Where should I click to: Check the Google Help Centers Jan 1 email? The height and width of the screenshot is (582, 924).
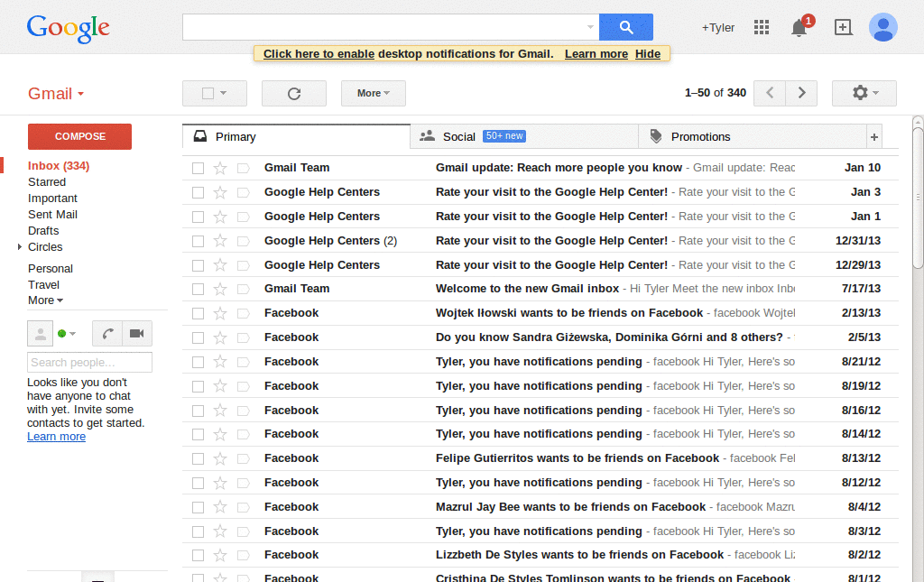tap(198, 217)
